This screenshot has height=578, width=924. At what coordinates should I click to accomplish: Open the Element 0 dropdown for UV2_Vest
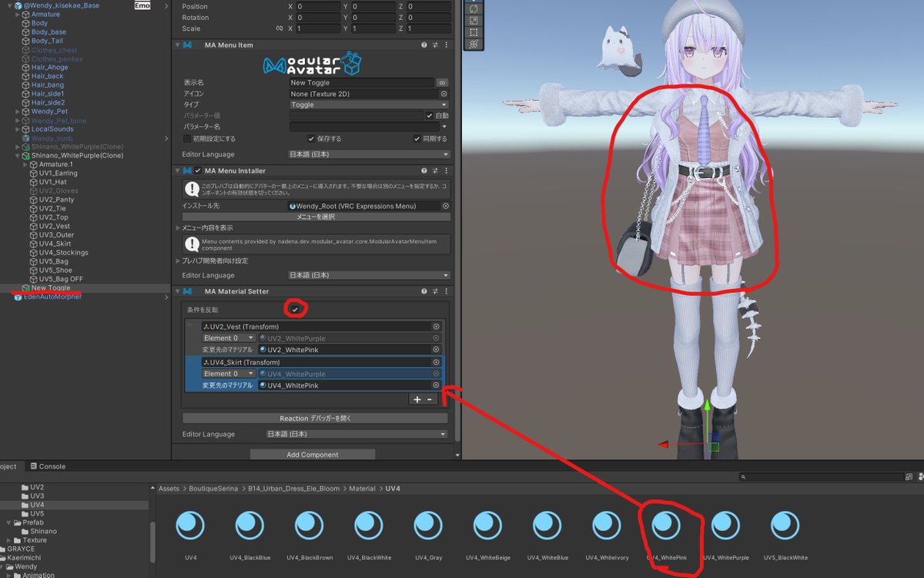click(x=229, y=338)
